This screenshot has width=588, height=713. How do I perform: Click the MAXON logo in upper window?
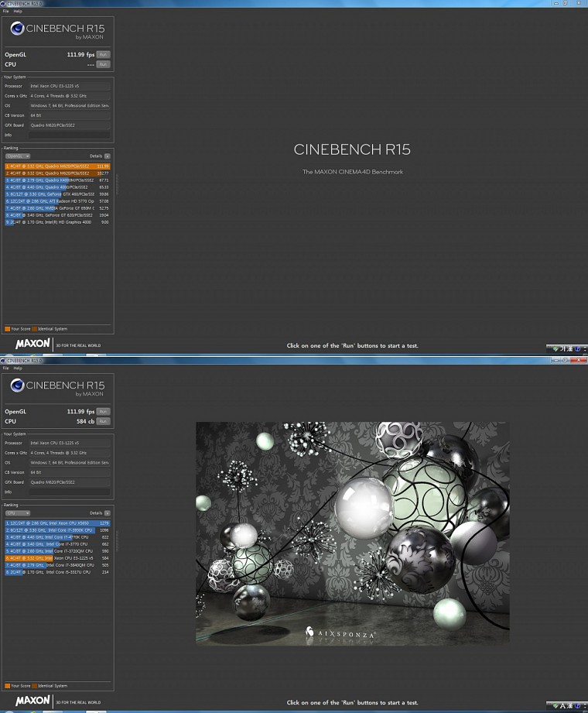click(32, 344)
